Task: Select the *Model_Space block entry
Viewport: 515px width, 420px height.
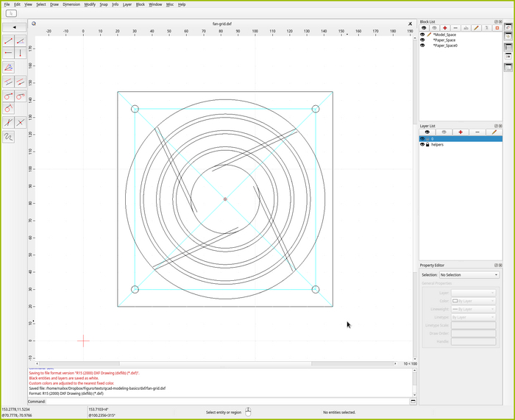Action: coord(444,34)
